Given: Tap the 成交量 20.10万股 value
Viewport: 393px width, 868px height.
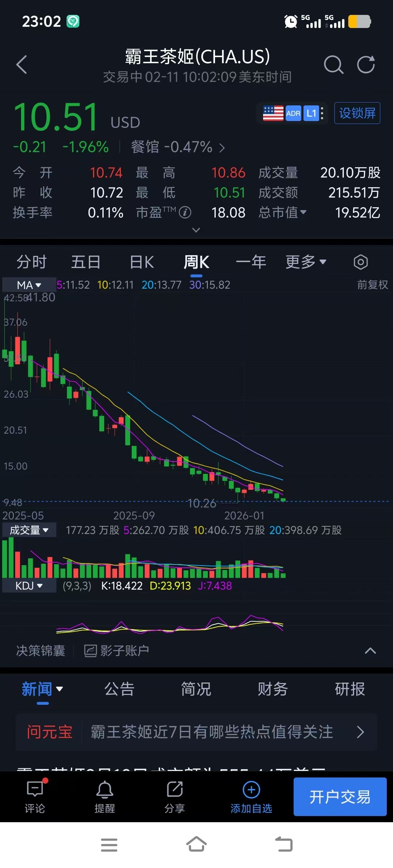Looking at the screenshot, I should pyautogui.click(x=350, y=173).
